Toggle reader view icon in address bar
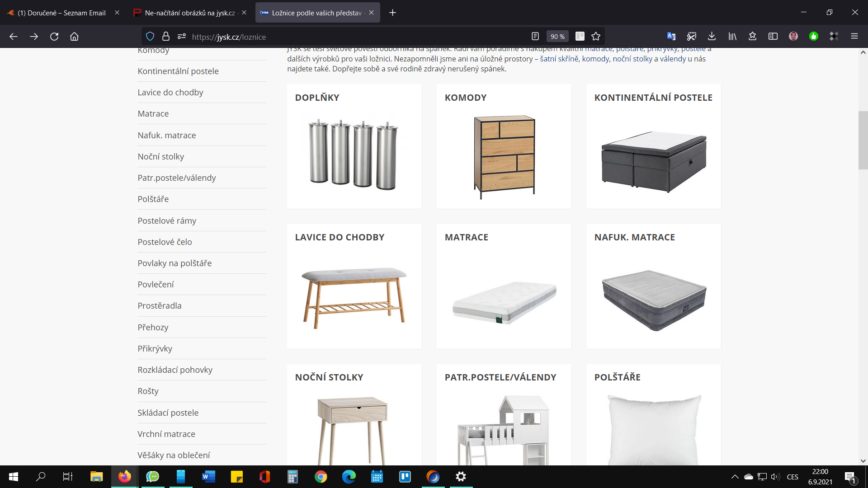This screenshot has height=488, width=868. tap(535, 37)
